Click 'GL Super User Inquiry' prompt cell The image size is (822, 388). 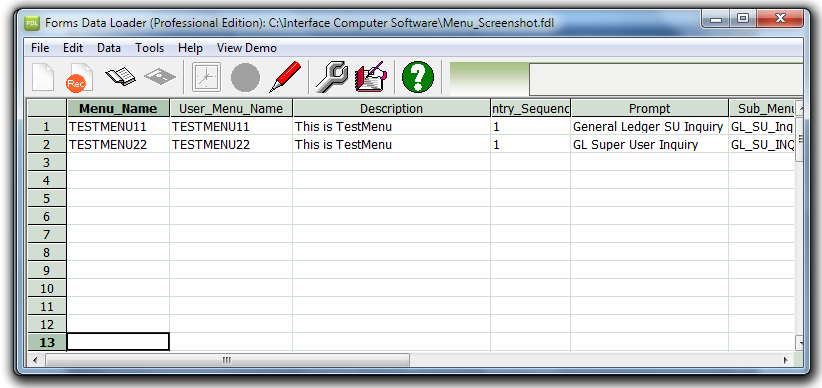pyautogui.click(x=650, y=144)
